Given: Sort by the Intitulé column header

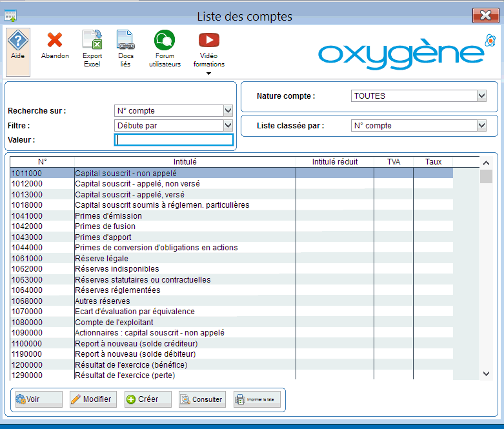Looking at the screenshot, I should click(x=185, y=162).
